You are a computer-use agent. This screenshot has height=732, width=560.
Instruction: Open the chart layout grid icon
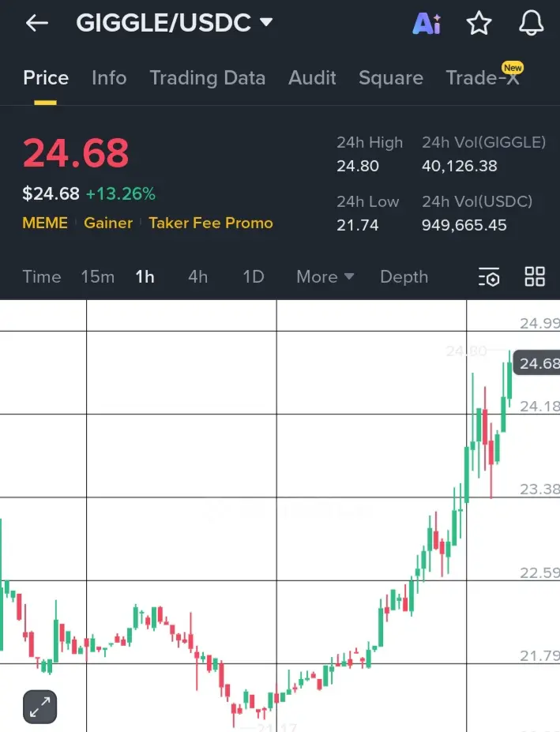tap(534, 276)
